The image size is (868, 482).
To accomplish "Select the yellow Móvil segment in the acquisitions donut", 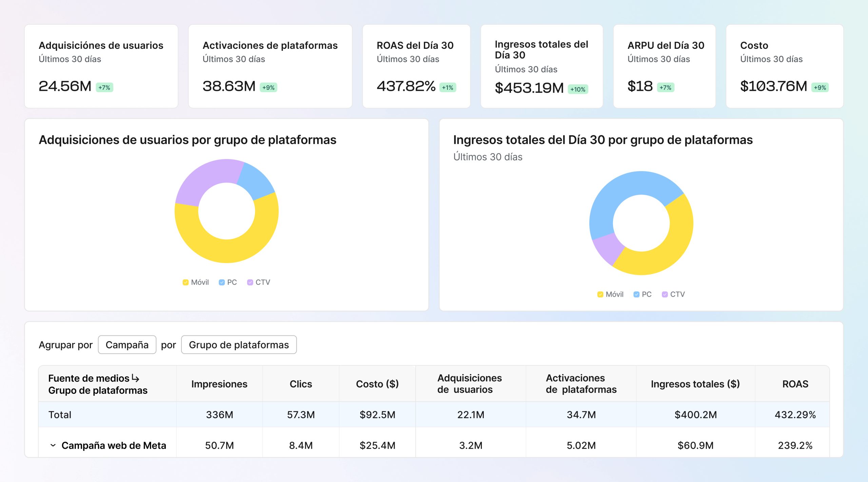I will click(x=226, y=258).
